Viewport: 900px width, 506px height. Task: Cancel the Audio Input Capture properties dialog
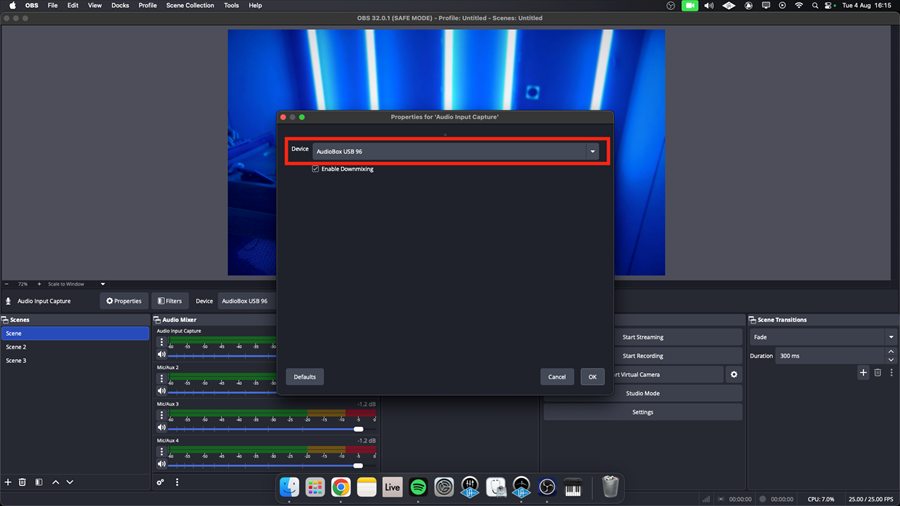click(557, 377)
